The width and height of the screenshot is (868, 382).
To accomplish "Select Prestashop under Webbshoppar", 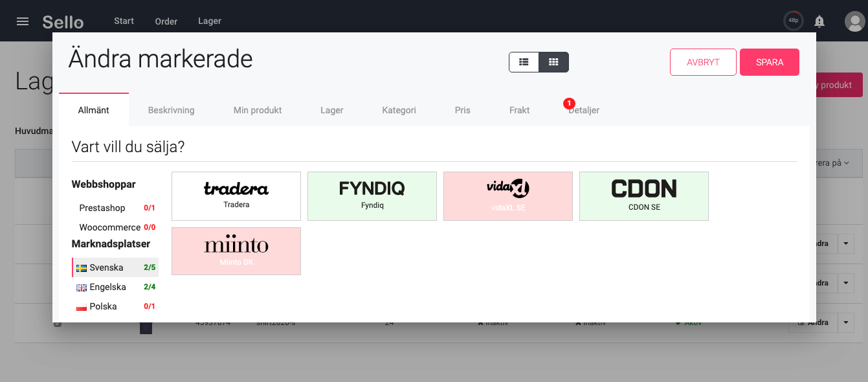I will pos(115,208).
